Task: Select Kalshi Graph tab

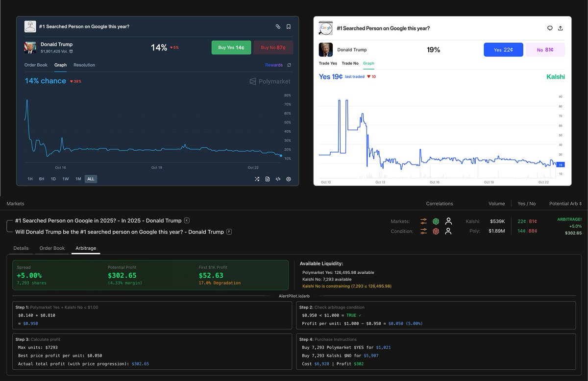Action: [368, 64]
